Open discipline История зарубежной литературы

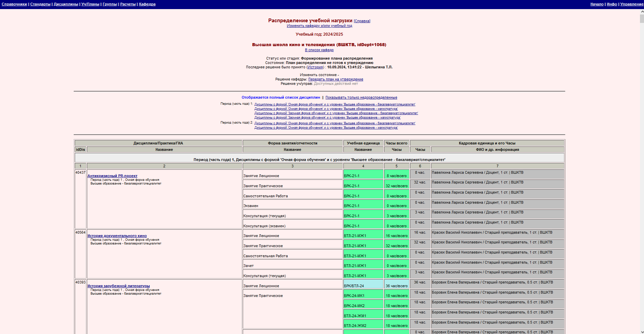click(118, 286)
